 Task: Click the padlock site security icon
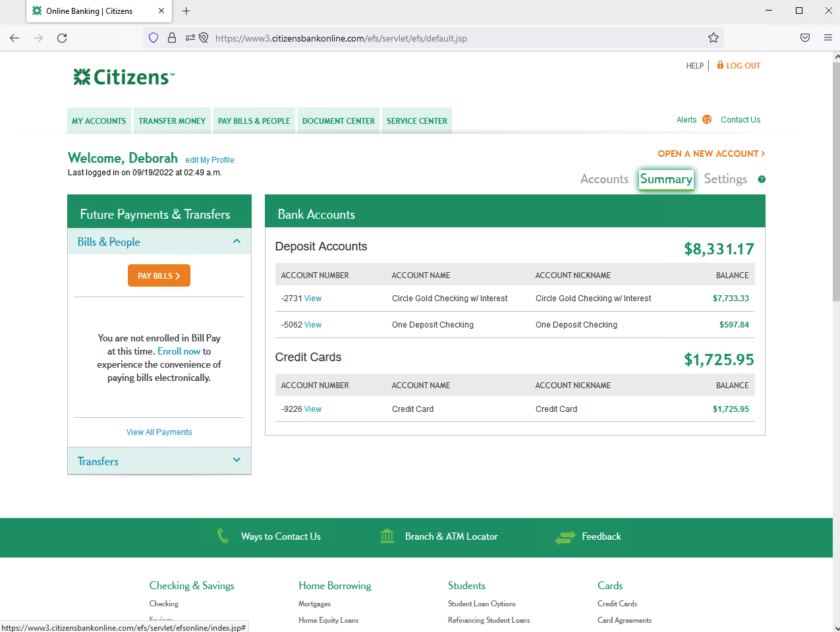click(172, 38)
